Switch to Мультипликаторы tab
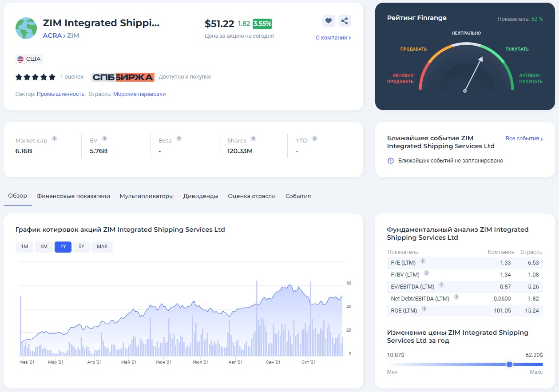 [x=147, y=196]
